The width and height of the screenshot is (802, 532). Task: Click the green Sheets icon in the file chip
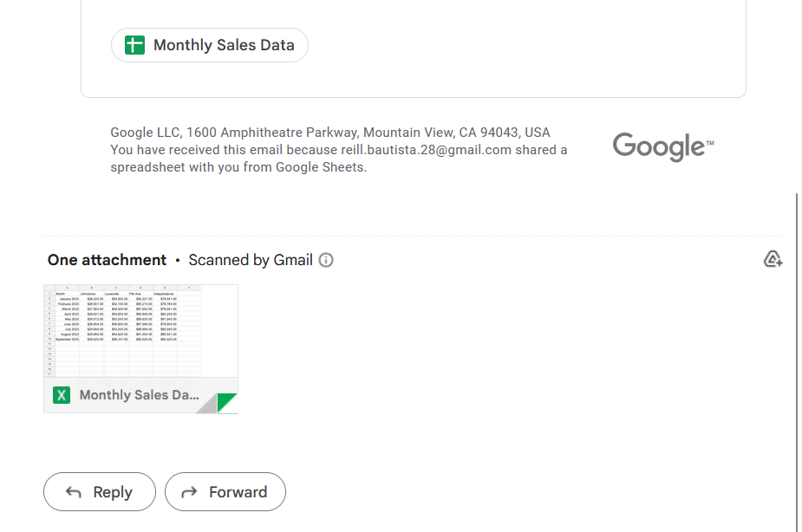coord(134,45)
